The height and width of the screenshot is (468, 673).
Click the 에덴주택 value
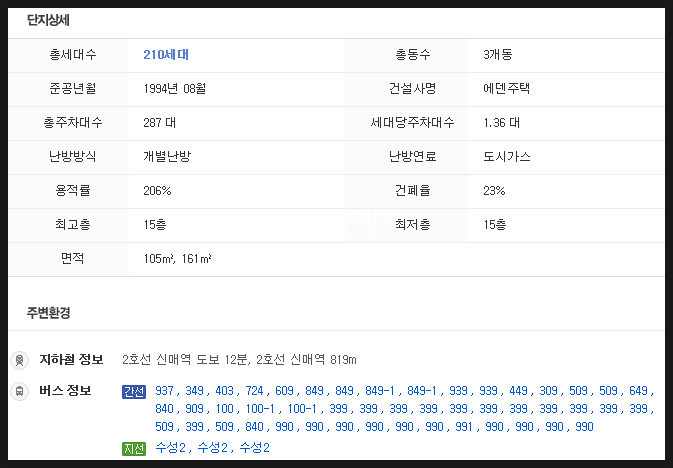pyautogui.click(x=506, y=88)
